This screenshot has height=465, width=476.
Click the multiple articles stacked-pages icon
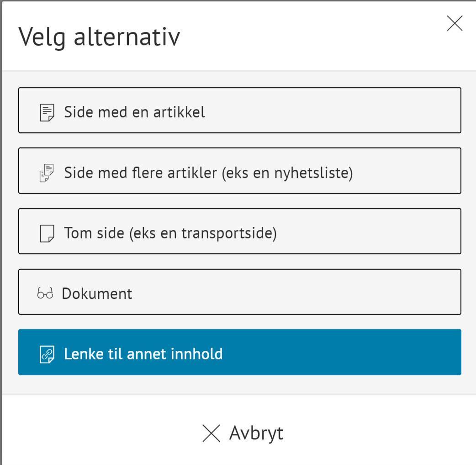point(47,173)
